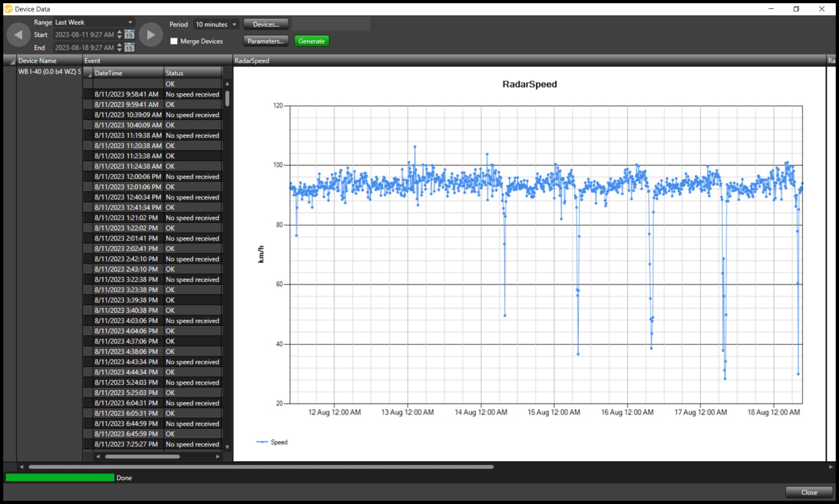Viewport: 839px width, 504px height.
Task: Click the Done status text
Action: tap(124, 478)
